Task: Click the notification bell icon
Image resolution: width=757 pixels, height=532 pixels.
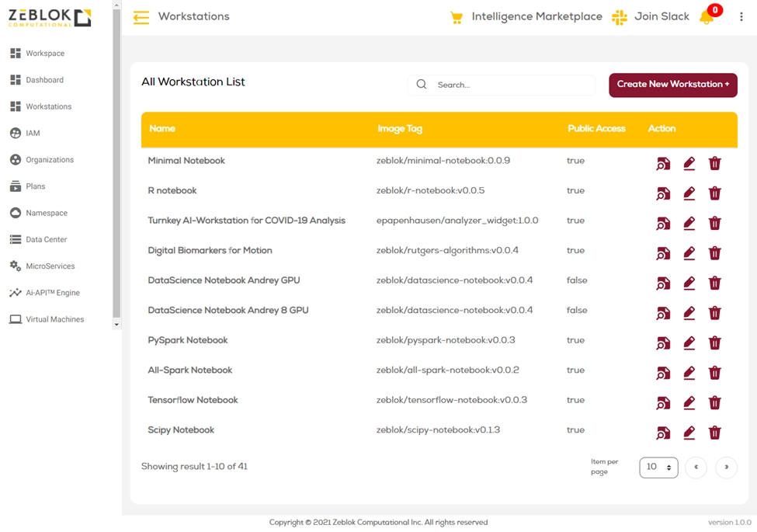Action: [x=707, y=17]
